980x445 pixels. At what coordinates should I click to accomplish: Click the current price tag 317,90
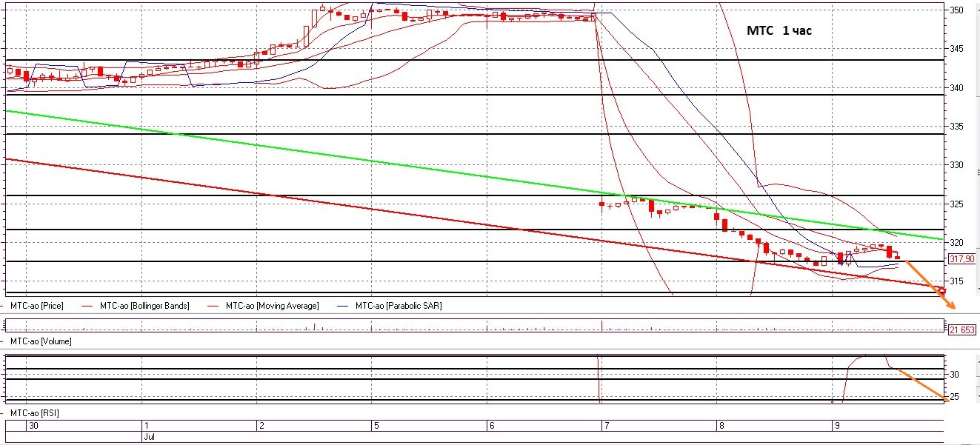tap(961, 259)
